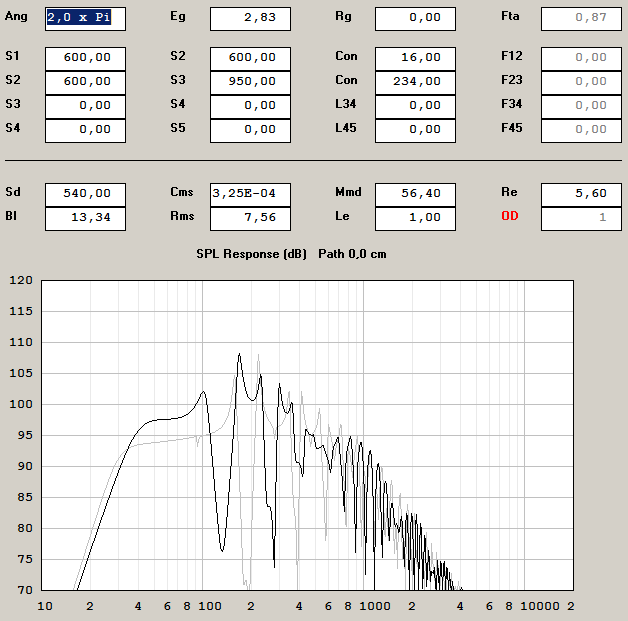Click the 95 dB y-axis label
The width and height of the screenshot is (628, 621).
24,435
